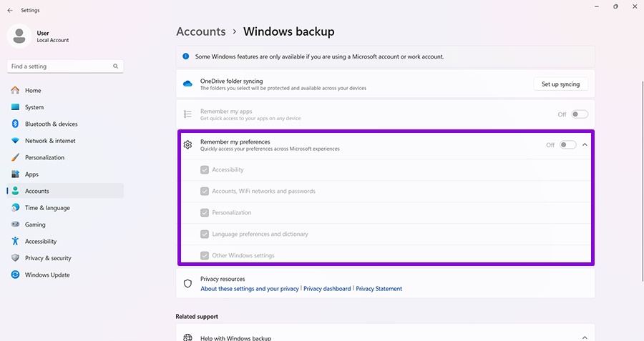The image size is (644, 341).
Task: Toggle the Remember my preferences switch
Action: (x=567, y=145)
